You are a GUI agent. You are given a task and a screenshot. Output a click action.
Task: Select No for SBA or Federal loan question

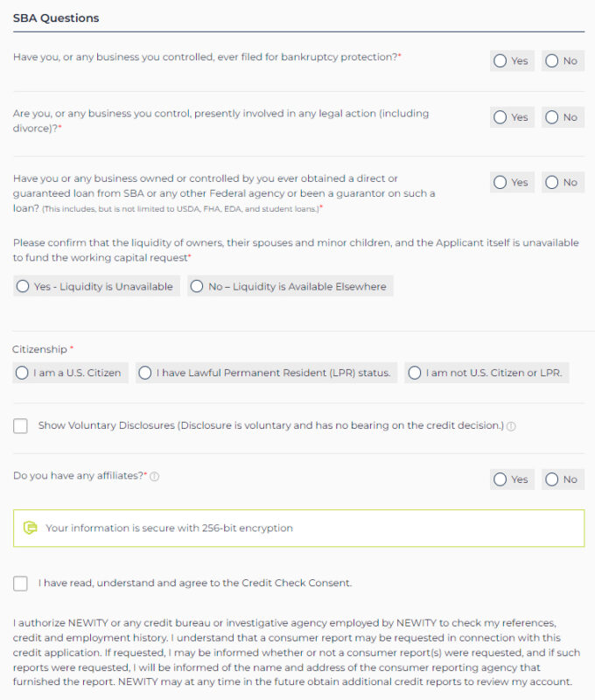point(563,182)
